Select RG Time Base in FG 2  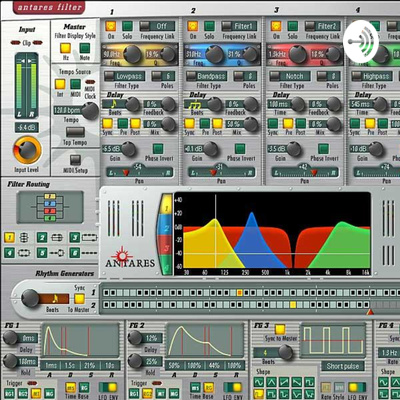pos(209,388)
